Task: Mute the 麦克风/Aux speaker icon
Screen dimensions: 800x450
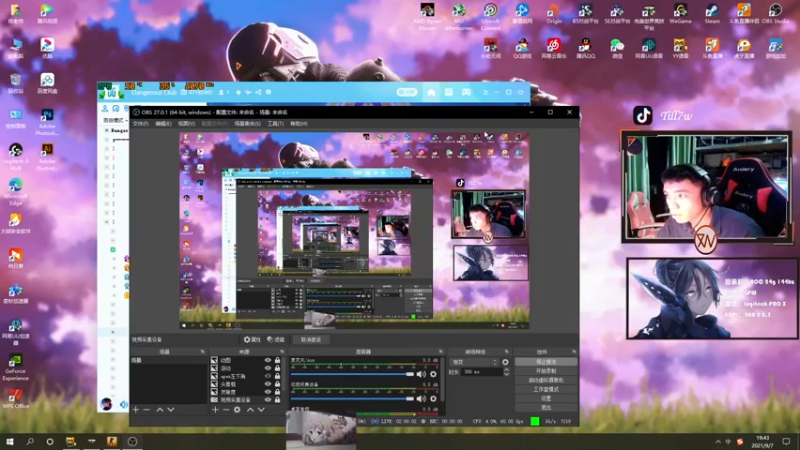Action: click(x=421, y=374)
